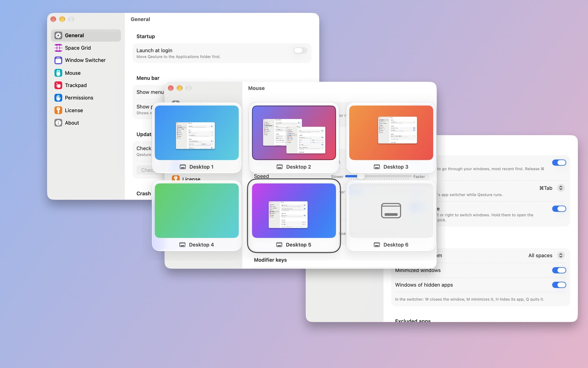Image resolution: width=588 pixels, height=368 pixels.
Task: Enable the Launch at login switch
Action: pyautogui.click(x=300, y=50)
